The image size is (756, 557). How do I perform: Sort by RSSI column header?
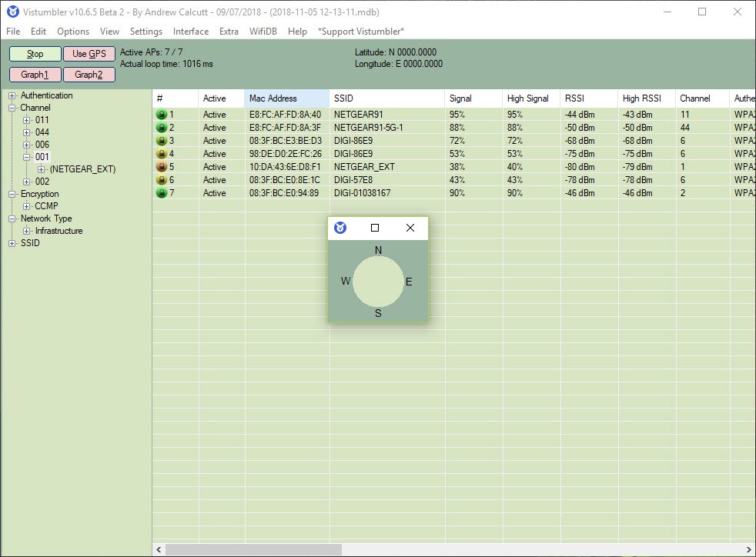click(589, 98)
